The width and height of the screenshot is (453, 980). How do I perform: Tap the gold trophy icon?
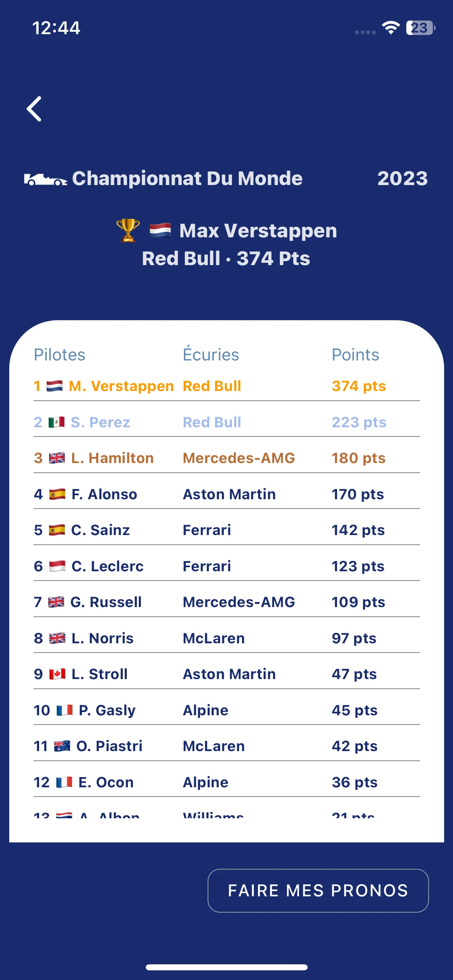pos(128,231)
